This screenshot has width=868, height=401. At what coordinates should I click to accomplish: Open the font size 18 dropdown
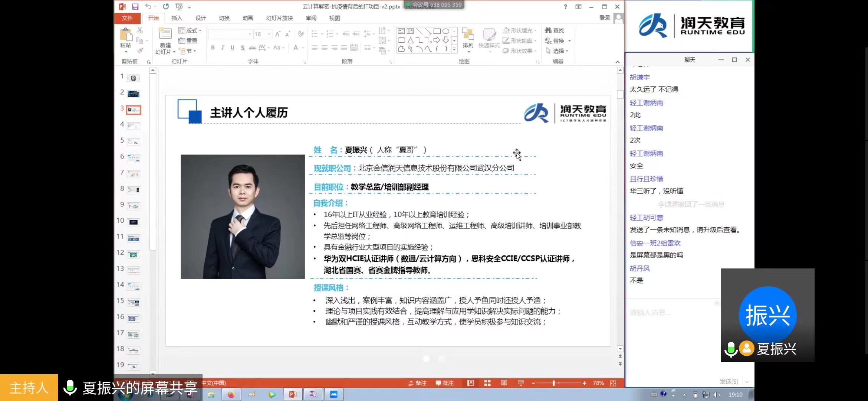269,34
